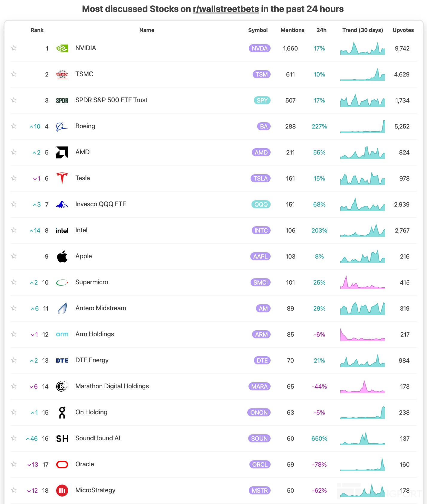Open the TSMC 30-day trend chart

[x=362, y=74]
